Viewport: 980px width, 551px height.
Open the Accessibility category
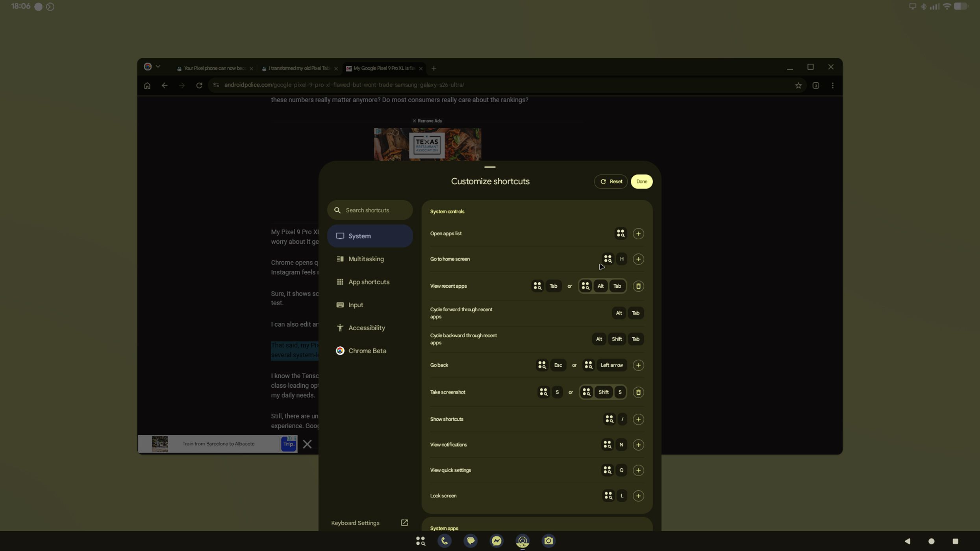370,328
